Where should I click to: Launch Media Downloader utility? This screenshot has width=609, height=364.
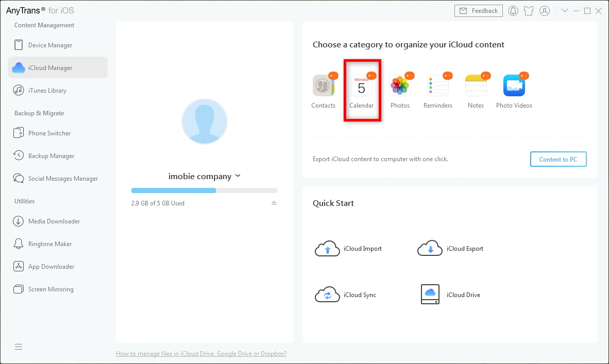click(x=58, y=221)
